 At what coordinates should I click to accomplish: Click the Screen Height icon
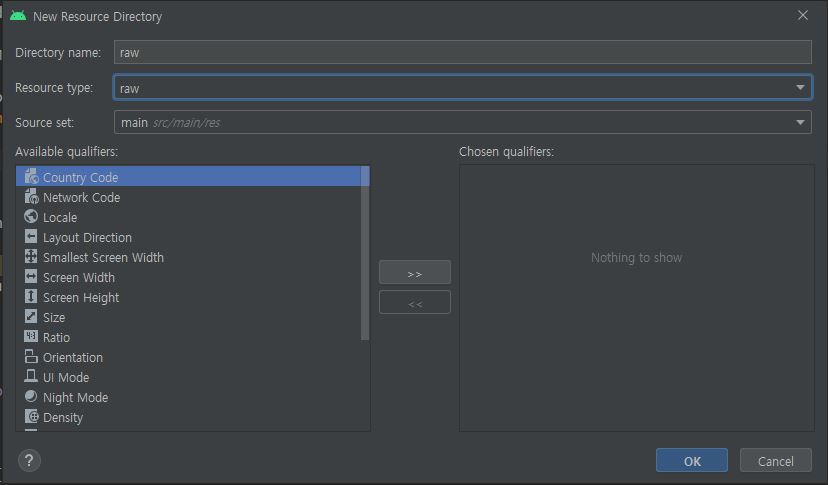coord(31,297)
